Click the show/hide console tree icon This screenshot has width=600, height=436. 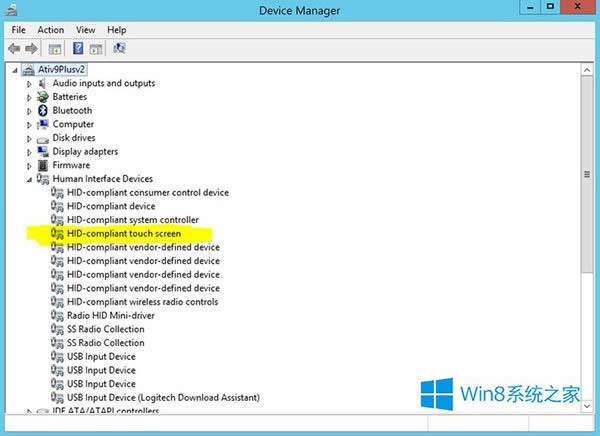pyautogui.click(x=55, y=48)
